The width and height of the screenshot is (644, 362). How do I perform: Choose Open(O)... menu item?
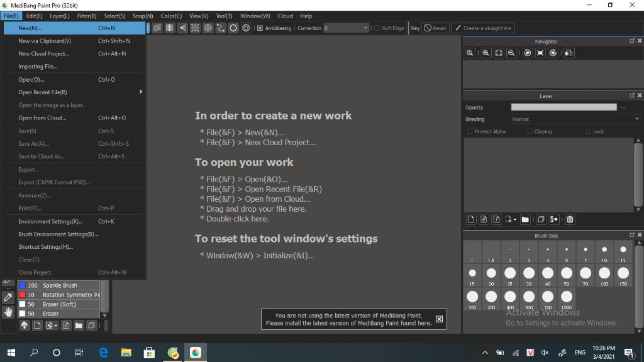click(x=75, y=79)
